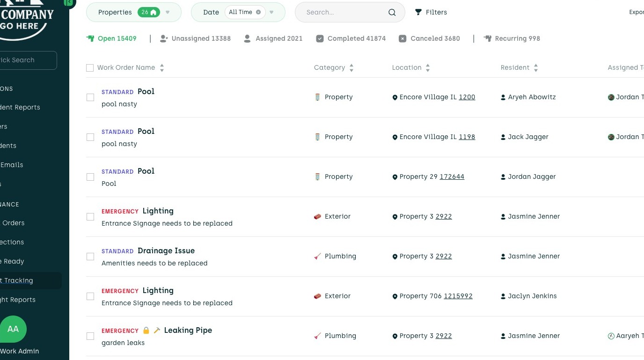Show Unassigned 13388 work orders
The width and height of the screenshot is (644, 360).
point(196,38)
